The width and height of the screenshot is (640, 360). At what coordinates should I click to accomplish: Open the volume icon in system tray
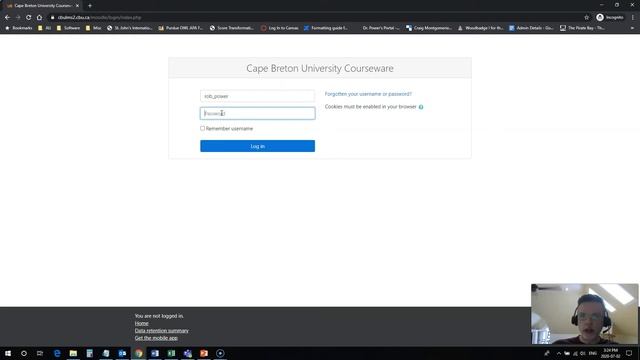tap(583, 353)
